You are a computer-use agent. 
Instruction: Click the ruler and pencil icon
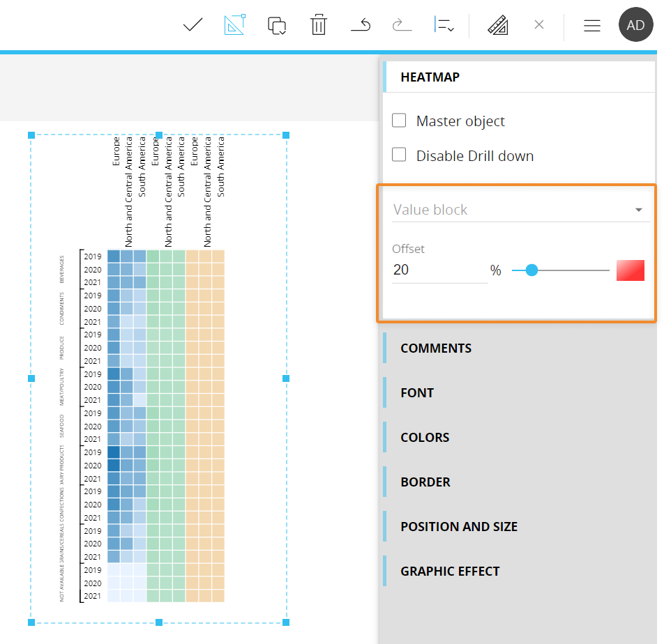pyautogui.click(x=498, y=26)
